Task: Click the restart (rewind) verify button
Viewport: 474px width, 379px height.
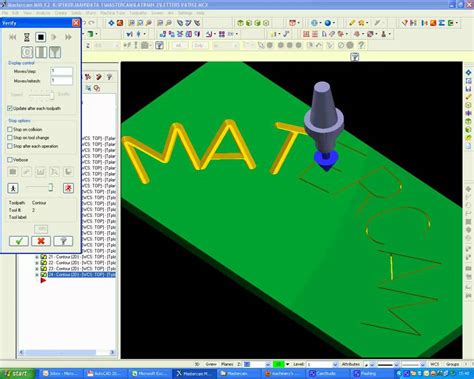Action: point(13,37)
